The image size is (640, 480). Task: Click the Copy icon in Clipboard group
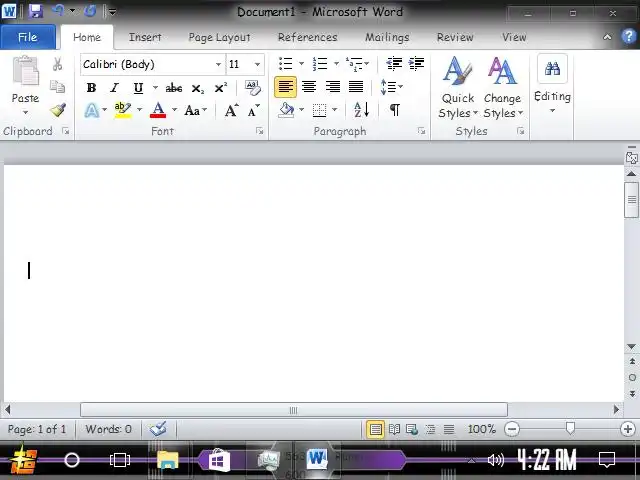click(x=58, y=87)
